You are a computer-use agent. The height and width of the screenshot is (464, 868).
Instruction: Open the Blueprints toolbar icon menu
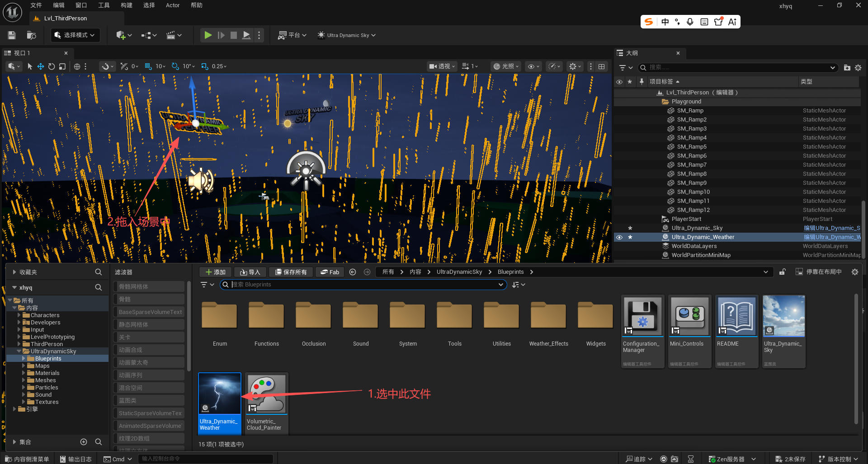(x=149, y=35)
